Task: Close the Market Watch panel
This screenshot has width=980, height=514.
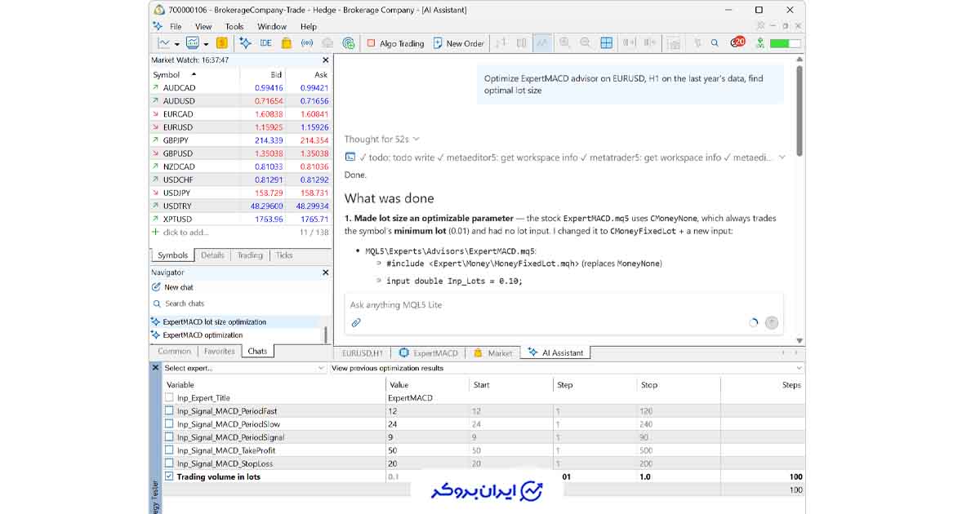Action: pos(326,60)
